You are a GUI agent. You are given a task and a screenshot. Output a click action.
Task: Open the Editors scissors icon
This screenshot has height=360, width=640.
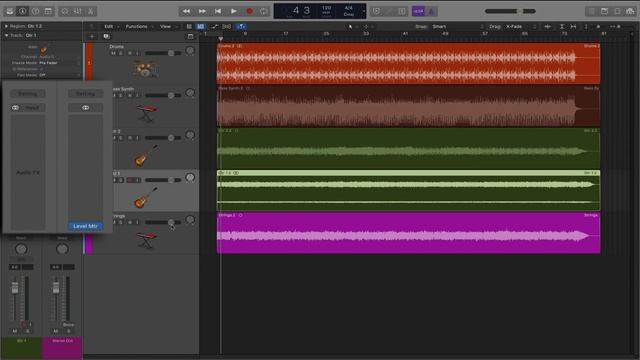coord(91,11)
